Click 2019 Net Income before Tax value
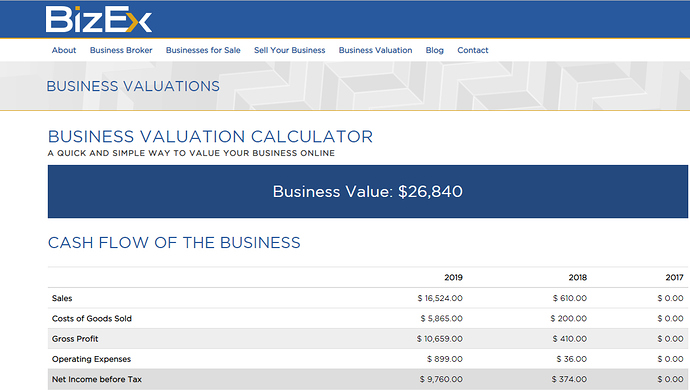 (x=441, y=379)
